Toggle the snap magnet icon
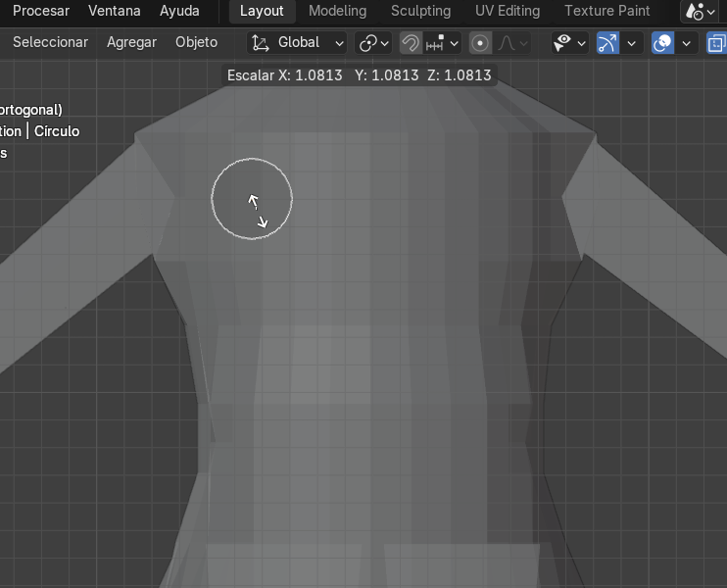Image resolution: width=727 pixels, height=588 pixels. click(x=411, y=43)
